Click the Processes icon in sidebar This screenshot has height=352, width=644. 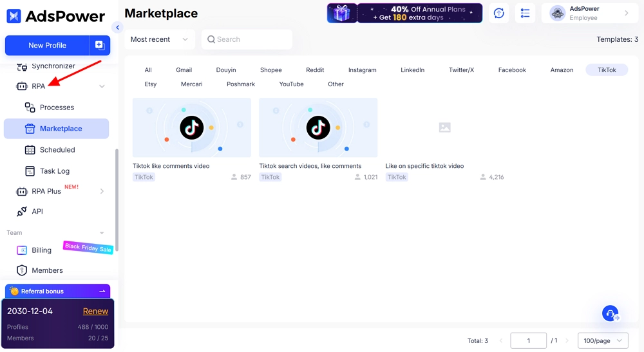tap(30, 107)
